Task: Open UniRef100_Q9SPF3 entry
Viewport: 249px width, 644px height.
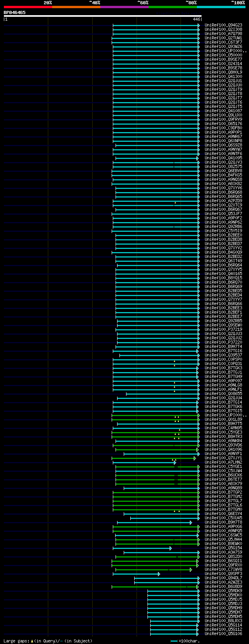Action: coord(223,573)
